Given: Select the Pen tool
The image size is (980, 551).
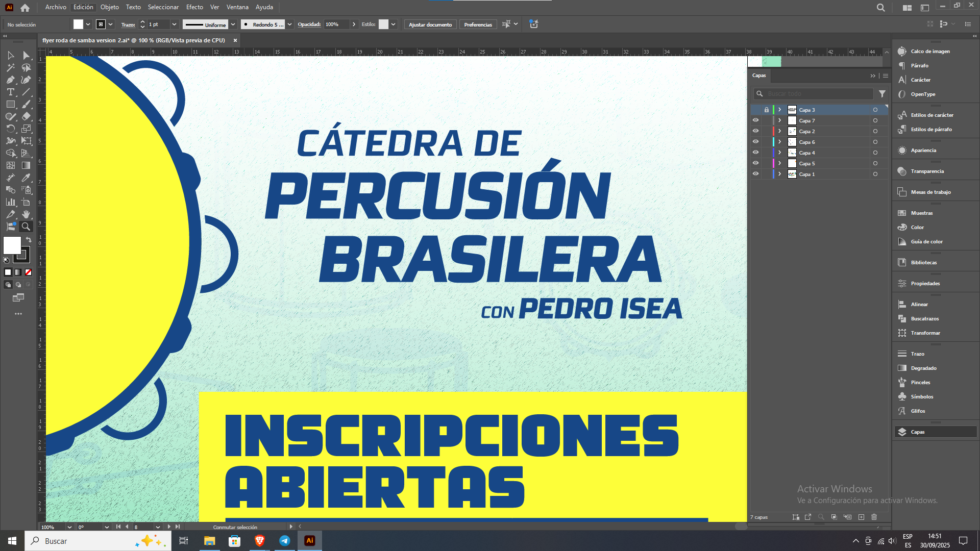Looking at the screenshot, I should point(10,80).
